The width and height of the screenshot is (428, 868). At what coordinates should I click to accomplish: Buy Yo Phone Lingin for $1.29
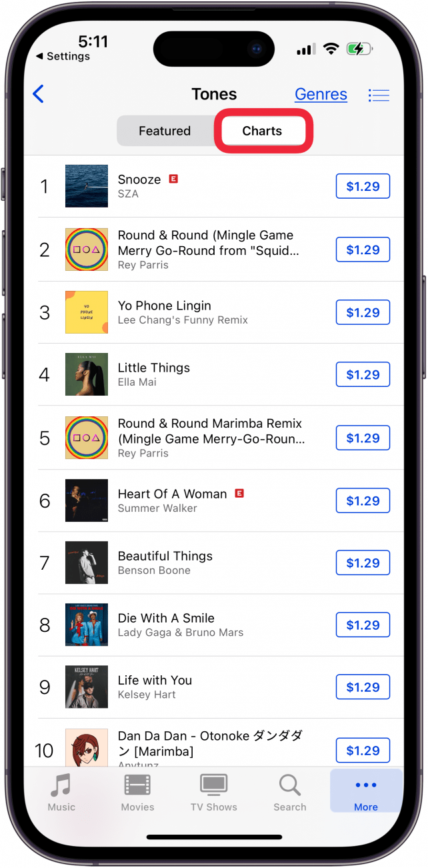(363, 312)
